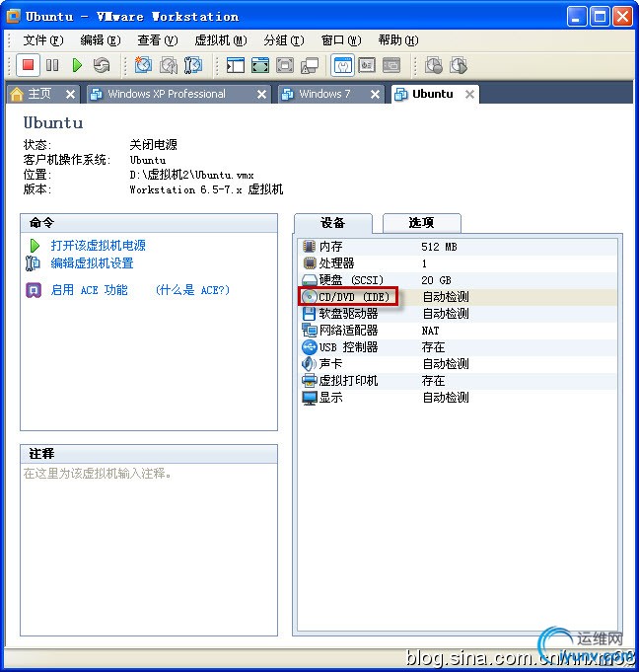
Task: Select the 虚拟打印机 virtual printer row
Action: coord(458,380)
